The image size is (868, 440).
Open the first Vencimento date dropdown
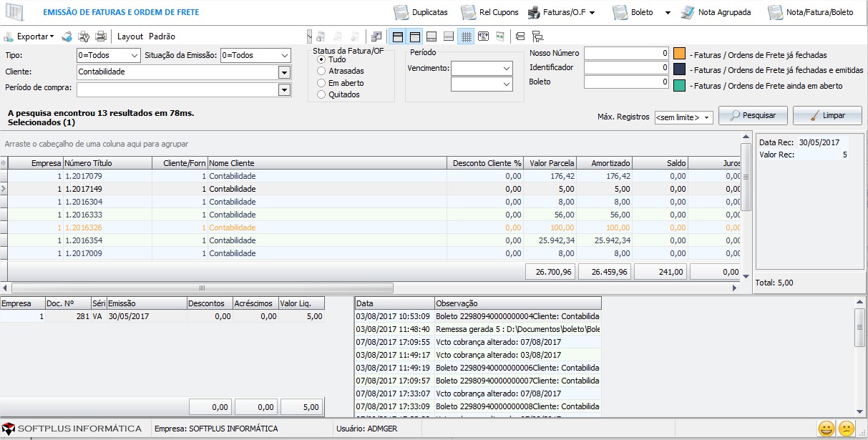click(x=507, y=68)
